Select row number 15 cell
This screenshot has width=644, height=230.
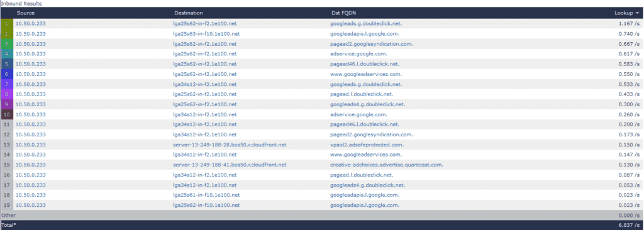coord(6,165)
